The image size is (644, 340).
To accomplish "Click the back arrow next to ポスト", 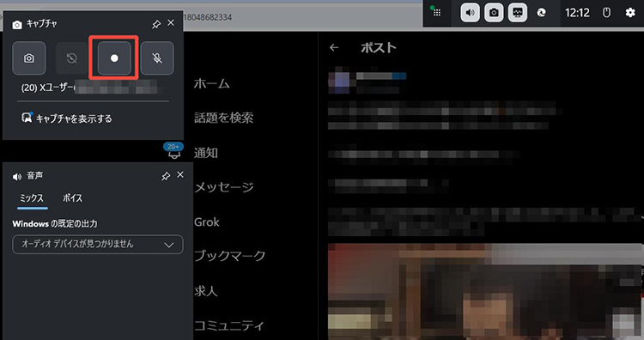I will click(334, 48).
